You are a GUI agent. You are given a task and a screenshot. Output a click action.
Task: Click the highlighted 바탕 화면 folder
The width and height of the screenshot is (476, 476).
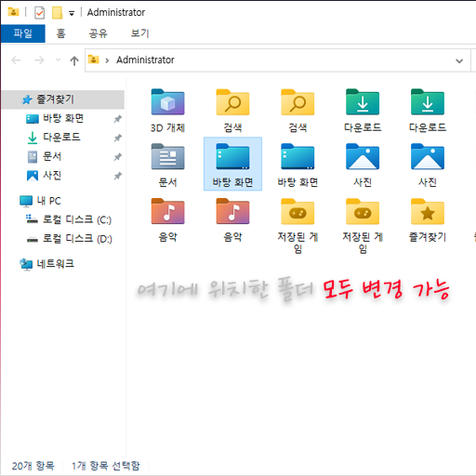point(232,164)
